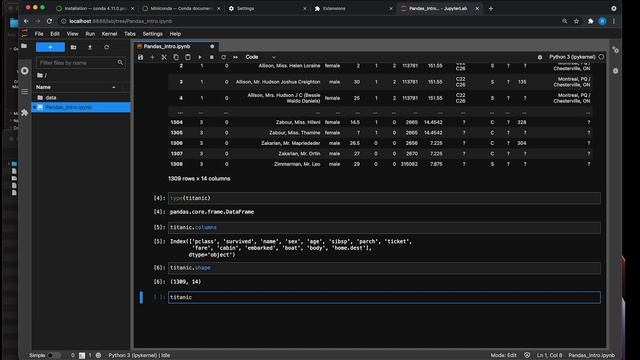Open the Extension Manager puzzle icon
The height and width of the screenshot is (360, 640).
(24, 112)
